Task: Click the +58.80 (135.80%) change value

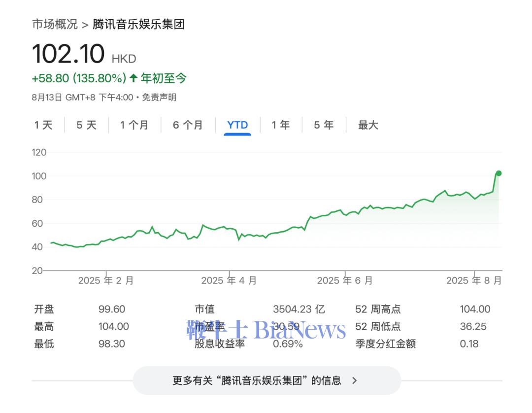Action: point(79,78)
